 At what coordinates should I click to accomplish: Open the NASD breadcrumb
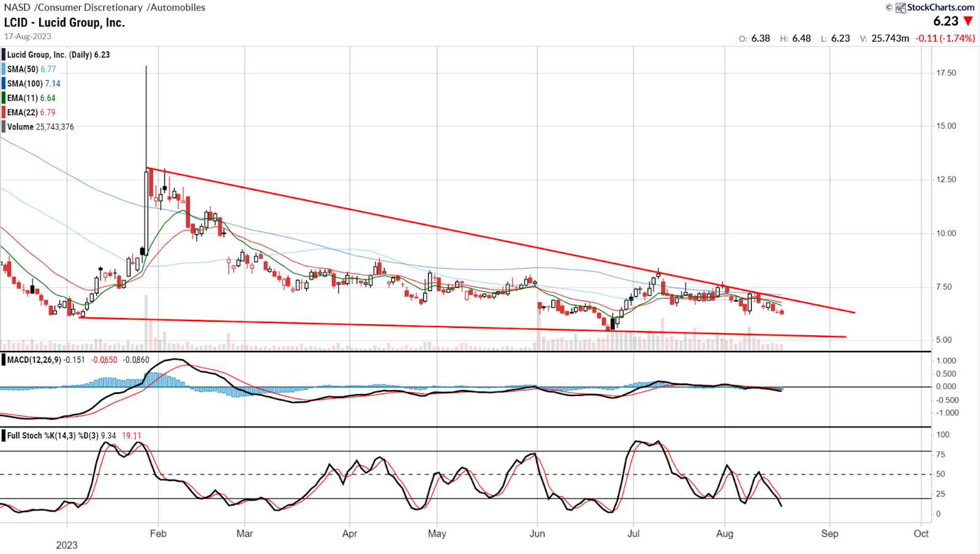tap(17, 7)
